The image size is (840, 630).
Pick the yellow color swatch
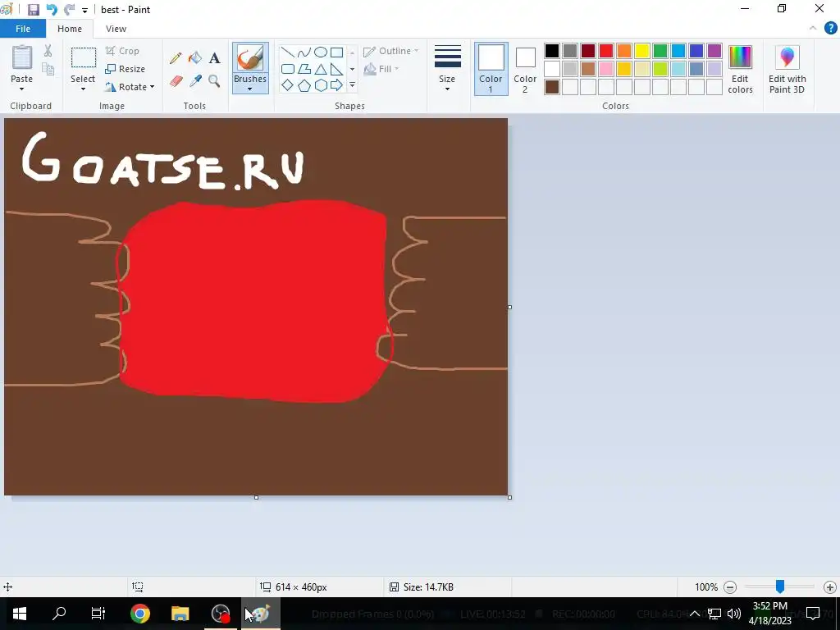(x=641, y=51)
